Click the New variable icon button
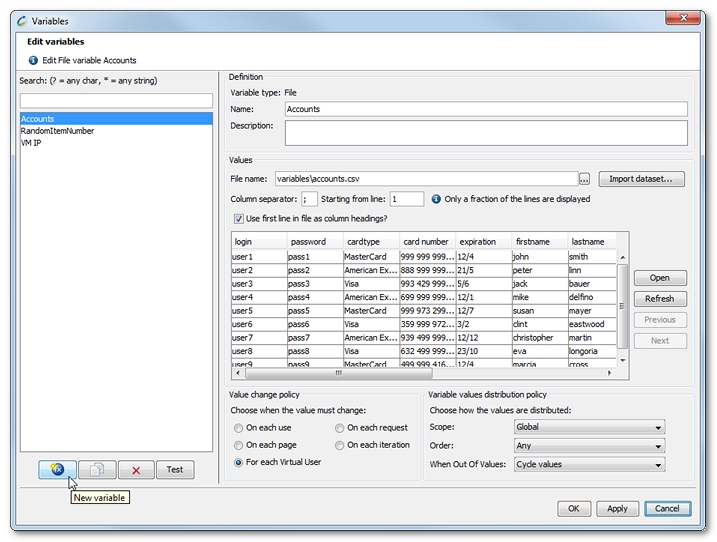Image resolution: width=717 pixels, height=542 pixels. (x=58, y=469)
